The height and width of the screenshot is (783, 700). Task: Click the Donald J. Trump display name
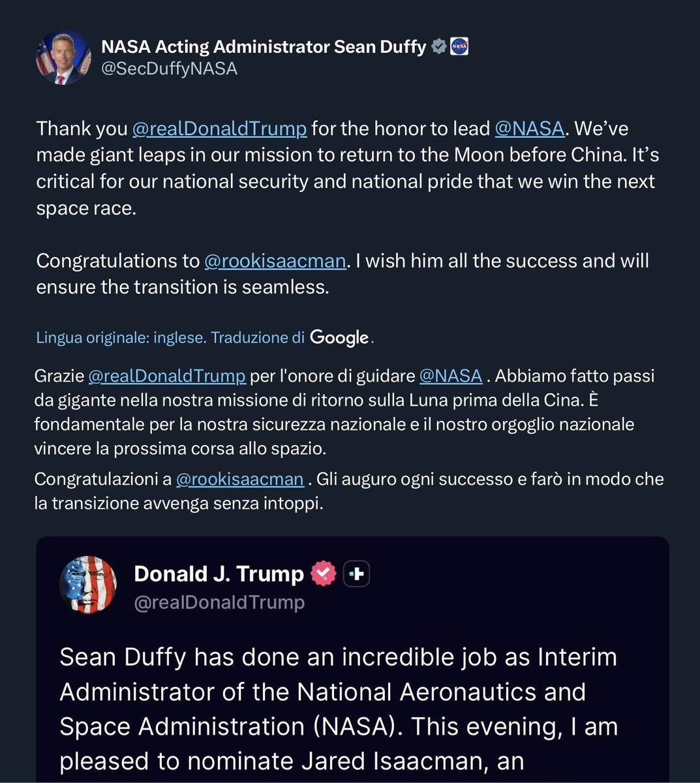(x=219, y=574)
